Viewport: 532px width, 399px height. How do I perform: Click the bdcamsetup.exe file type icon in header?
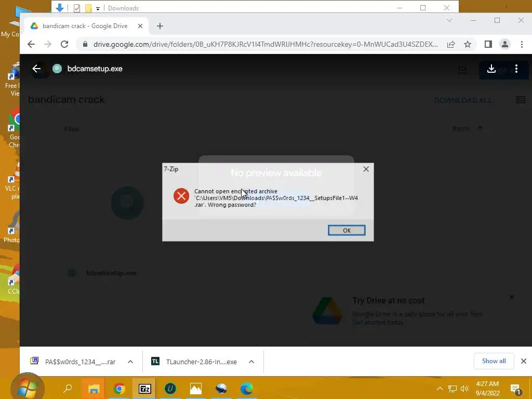click(x=57, y=69)
